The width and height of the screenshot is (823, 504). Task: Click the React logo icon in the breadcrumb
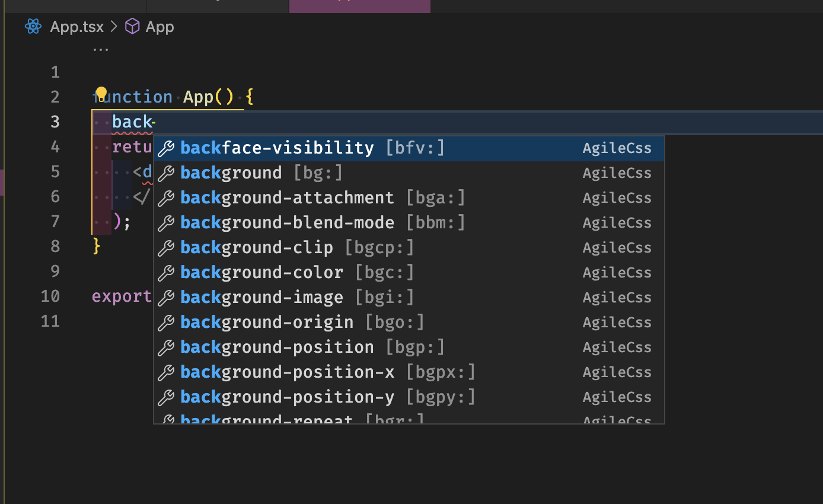coord(33,26)
